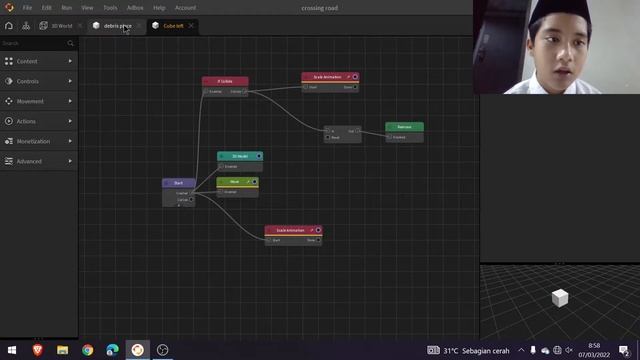This screenshot has width=640, height=360.
Task: Open the weather widget 31°C Sebagian cerah
Action: (x=468, y=351)
